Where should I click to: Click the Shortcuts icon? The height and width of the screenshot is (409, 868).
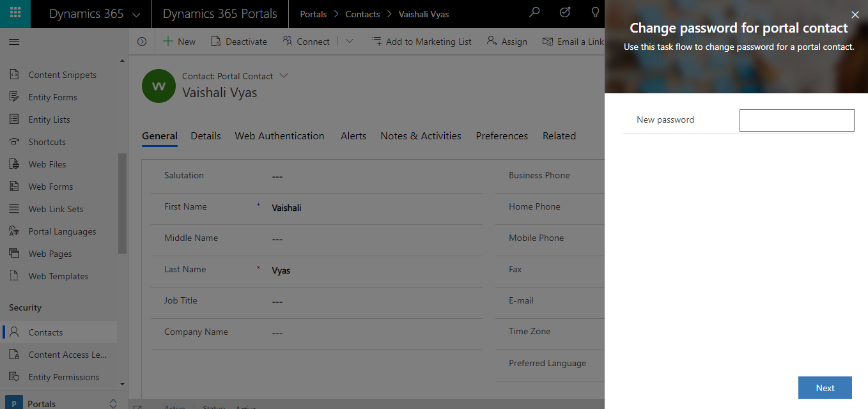(x=14, y=142)
